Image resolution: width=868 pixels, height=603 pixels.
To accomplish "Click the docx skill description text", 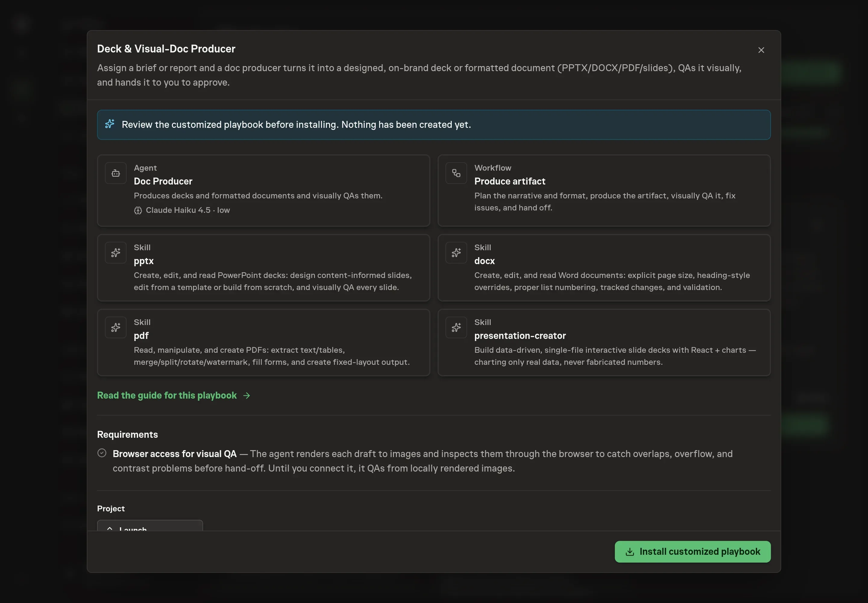I will (x=612, y=282).
